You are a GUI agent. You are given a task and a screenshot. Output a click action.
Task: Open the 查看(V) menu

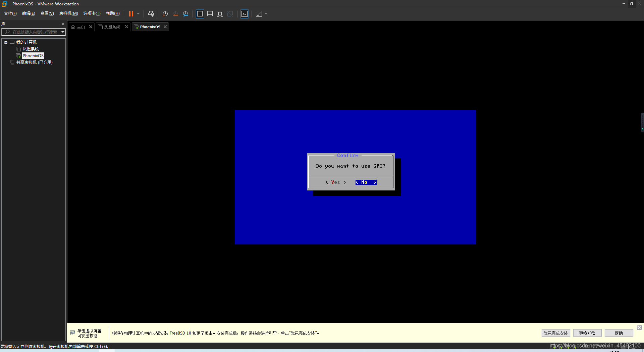click(47, 13)
